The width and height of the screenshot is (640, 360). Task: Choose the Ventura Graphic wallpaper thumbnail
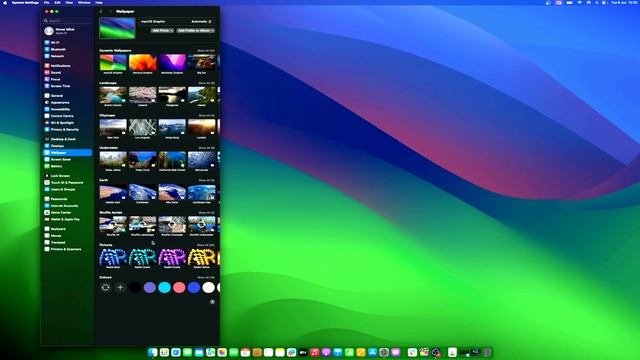(142, 62)
